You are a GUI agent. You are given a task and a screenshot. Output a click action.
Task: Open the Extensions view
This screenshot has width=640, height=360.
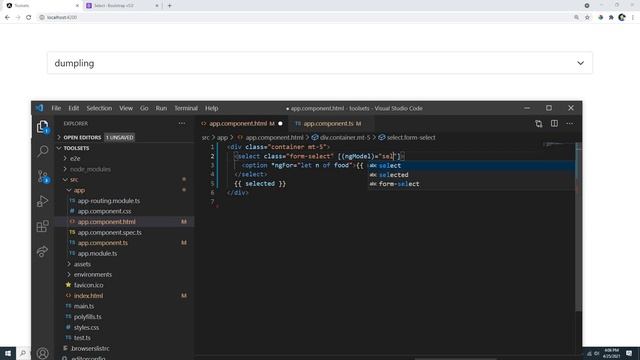tap(42, 226)
